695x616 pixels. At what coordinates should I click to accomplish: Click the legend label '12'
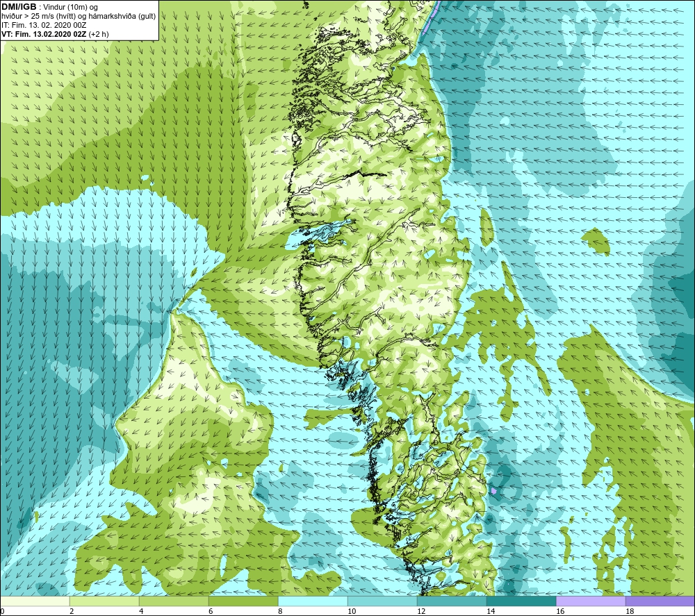[x=421, y=612]
